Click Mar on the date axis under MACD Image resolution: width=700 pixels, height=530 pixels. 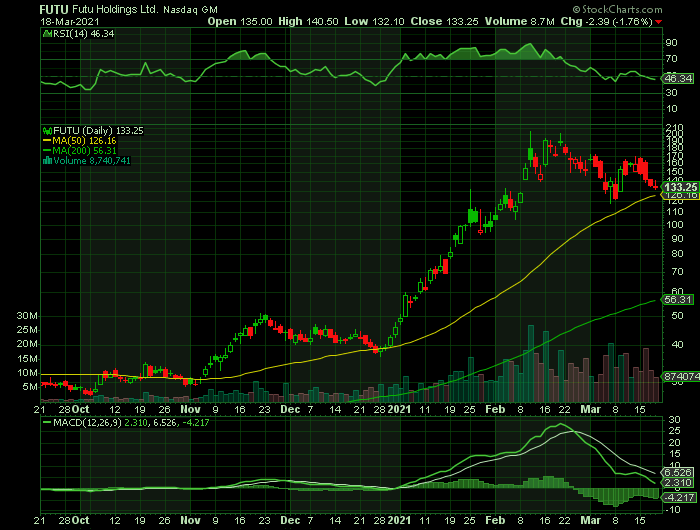point(591,520)
